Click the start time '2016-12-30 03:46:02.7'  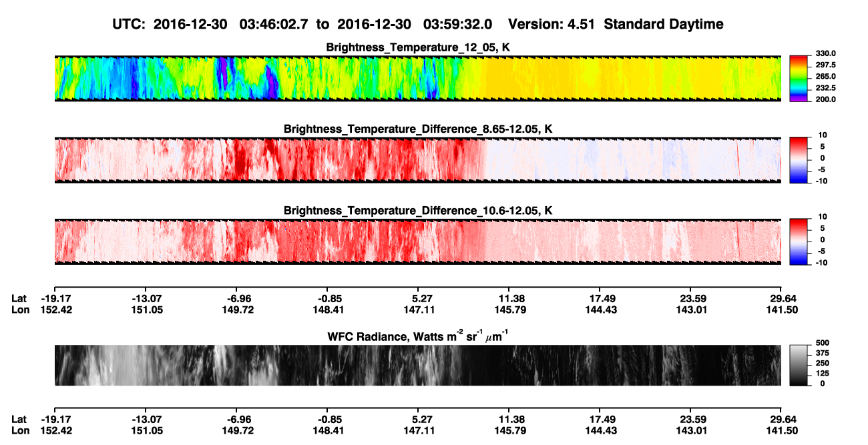point(231,24)
